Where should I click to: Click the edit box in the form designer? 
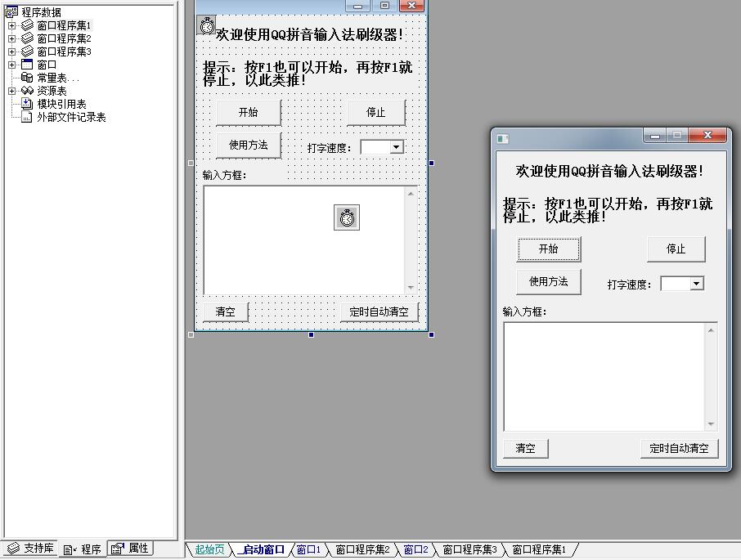click(304, 240)
